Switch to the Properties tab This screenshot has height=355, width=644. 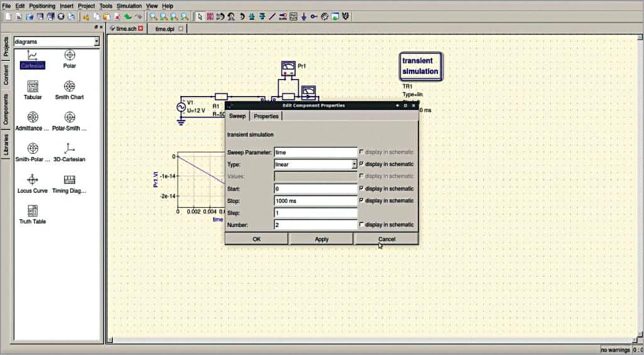(266, 116)
